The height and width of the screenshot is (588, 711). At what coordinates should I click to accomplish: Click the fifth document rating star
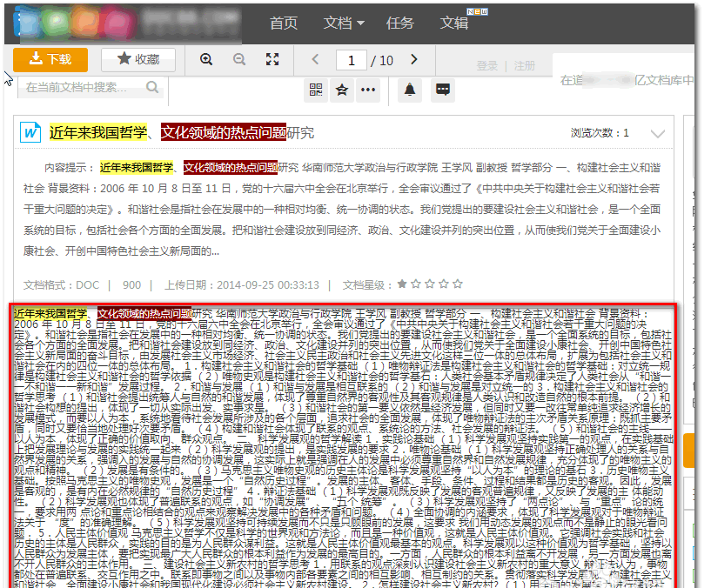click(x=458, y=284)
